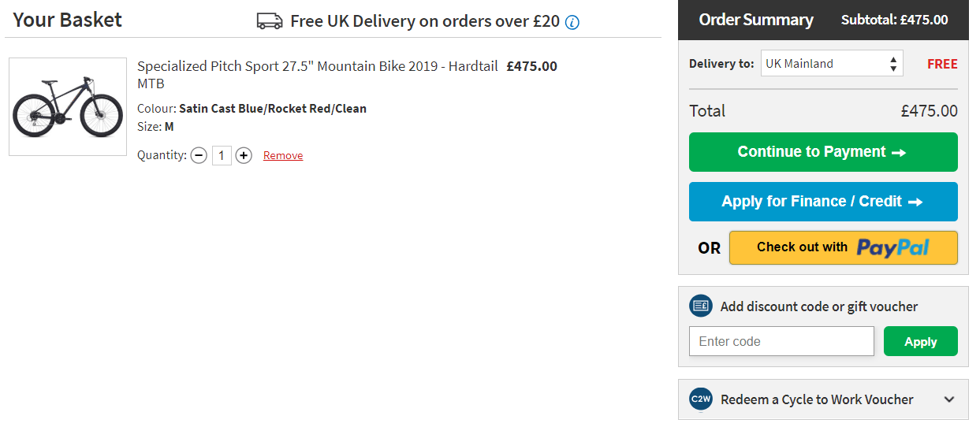
Task: Click the PayPal logo checkout button
Action: [x=843, y=247]
